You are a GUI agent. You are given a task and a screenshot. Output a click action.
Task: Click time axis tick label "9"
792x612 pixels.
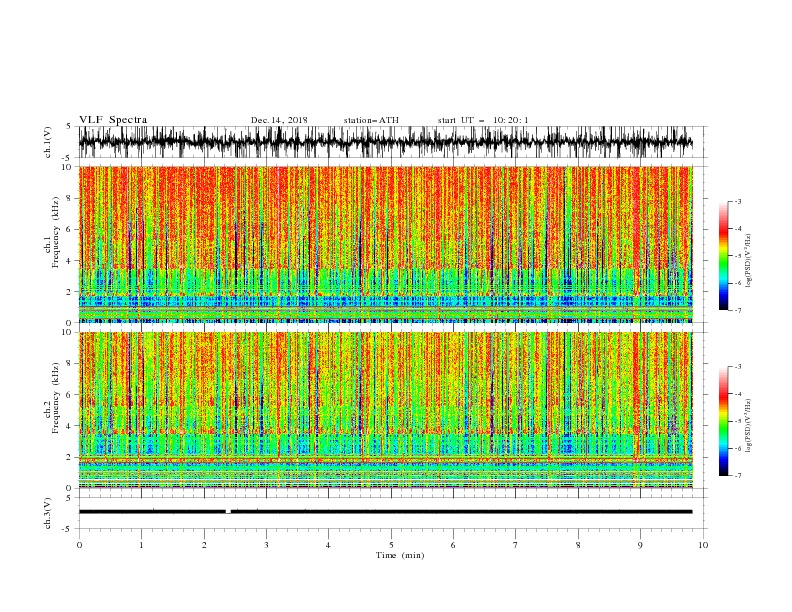(x=640, y=545)
